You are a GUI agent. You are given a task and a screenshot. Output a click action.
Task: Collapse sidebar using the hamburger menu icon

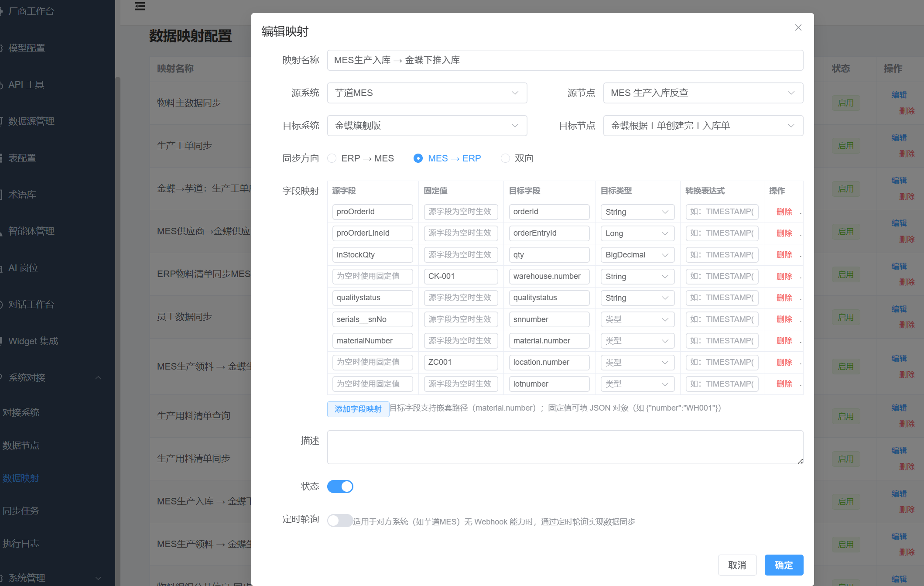point(140,6)
